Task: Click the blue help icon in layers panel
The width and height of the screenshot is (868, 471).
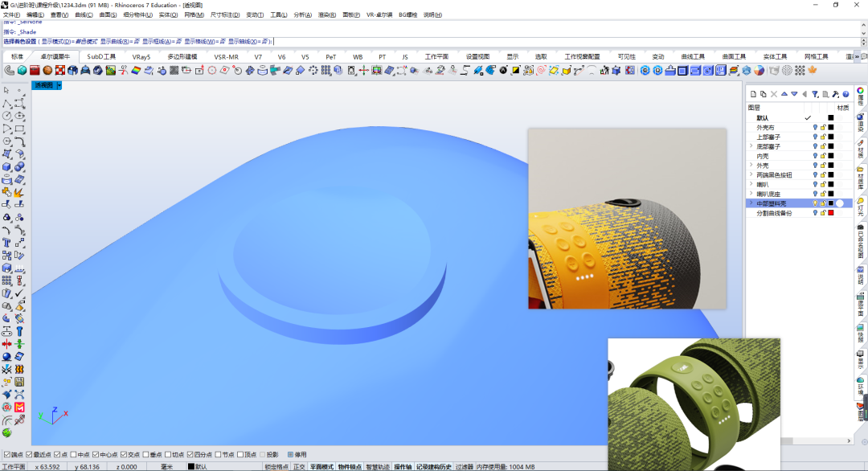Action: pos(845,94)
